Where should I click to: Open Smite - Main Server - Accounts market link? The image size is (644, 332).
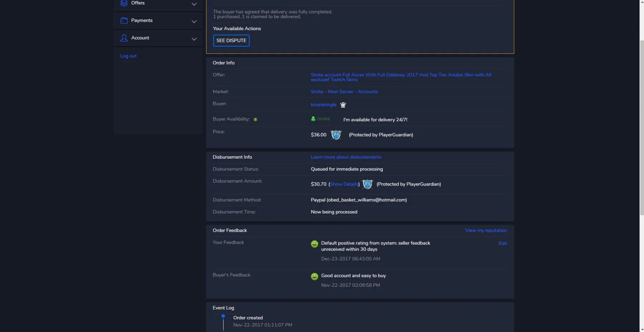coord(344,92)
